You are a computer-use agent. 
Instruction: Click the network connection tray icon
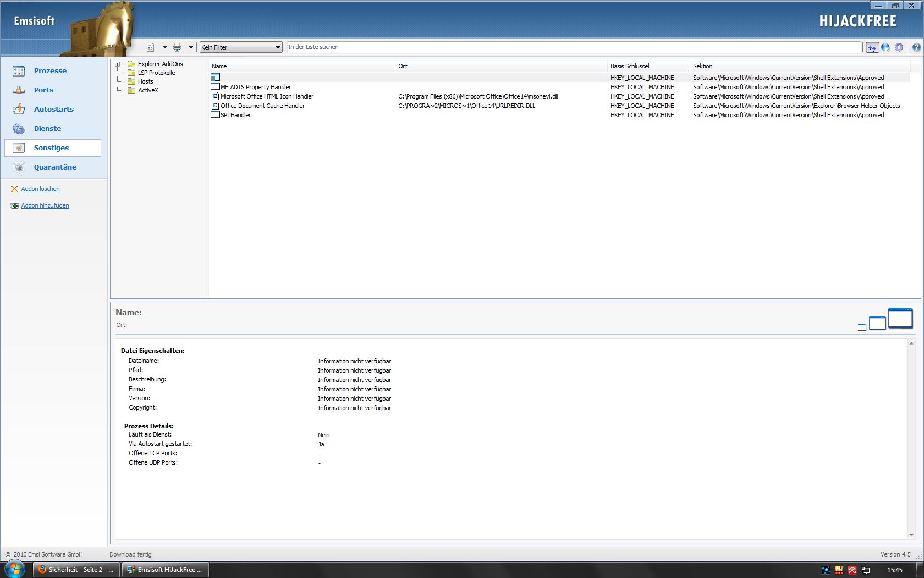866,570
